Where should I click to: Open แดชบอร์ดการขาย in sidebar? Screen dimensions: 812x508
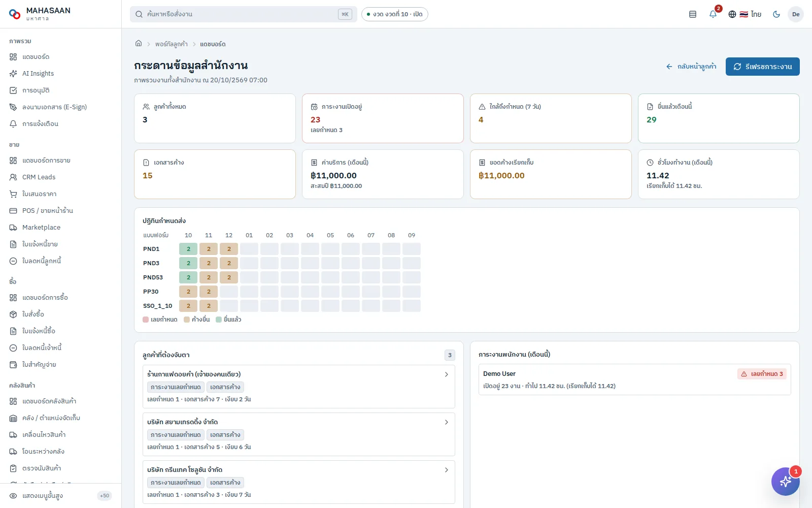pyautogui.click(x=61, y=161)
